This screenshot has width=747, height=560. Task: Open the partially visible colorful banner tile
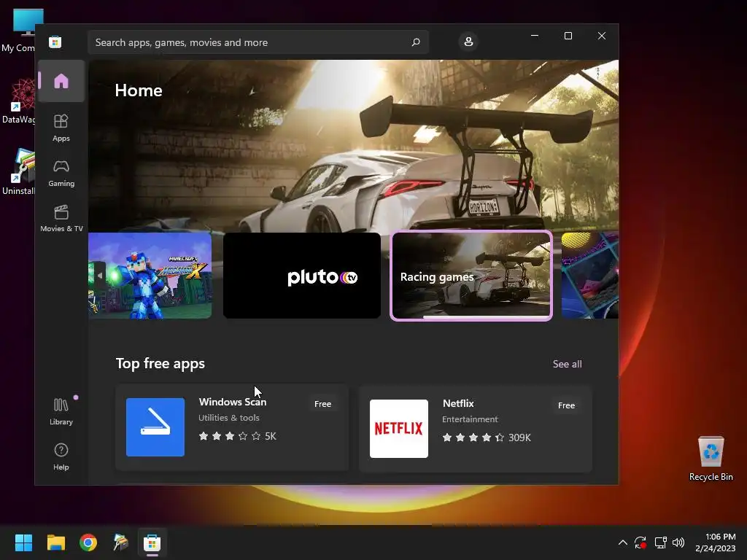tap(589, 275)
